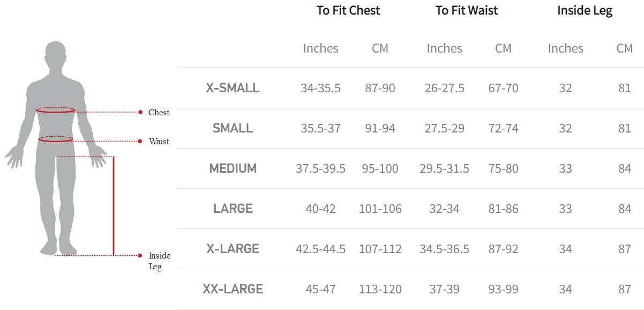Click the red dot beside the Waist label
644x310 pixels.
point(140,141)
